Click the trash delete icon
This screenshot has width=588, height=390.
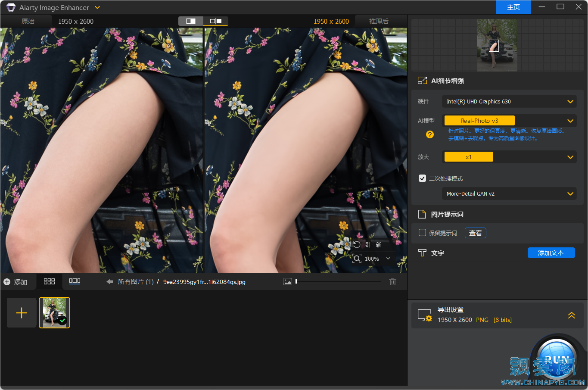(x=392, y=282)
